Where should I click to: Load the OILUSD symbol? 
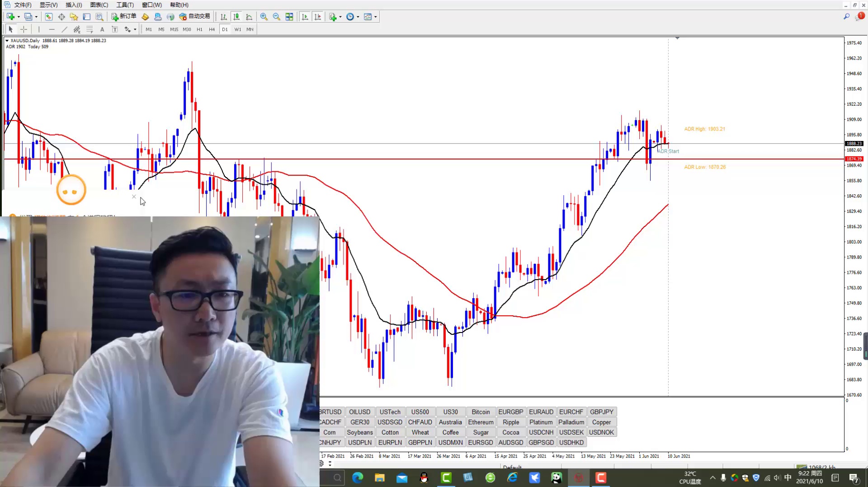tap(359, 412)
